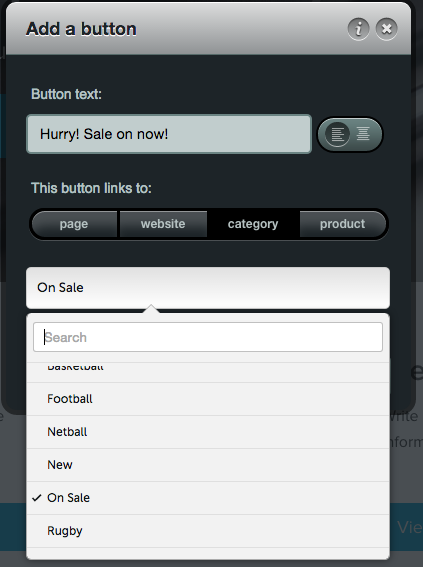423x567 pixels.
Task: Click the info icon in dialog header
Action: click(x=358, y=29)
